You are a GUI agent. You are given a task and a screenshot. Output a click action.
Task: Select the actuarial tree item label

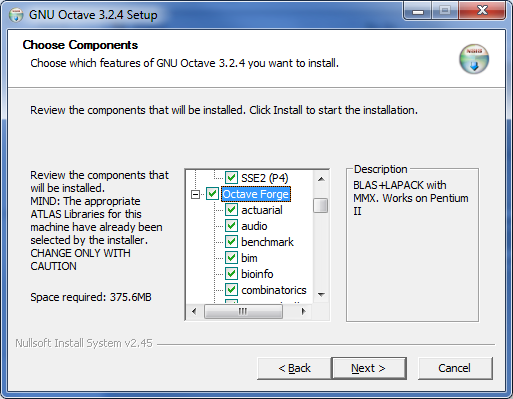pos(262,210)
